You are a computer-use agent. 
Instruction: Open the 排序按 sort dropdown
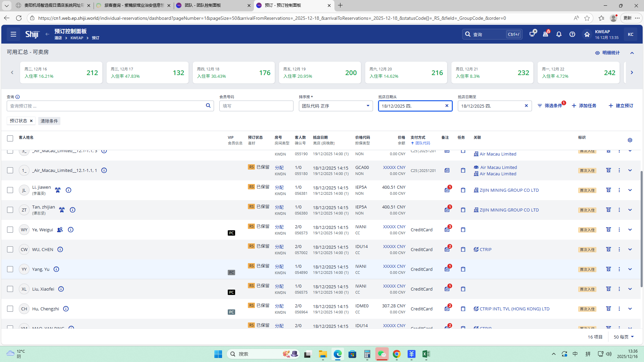pos(335,106)
